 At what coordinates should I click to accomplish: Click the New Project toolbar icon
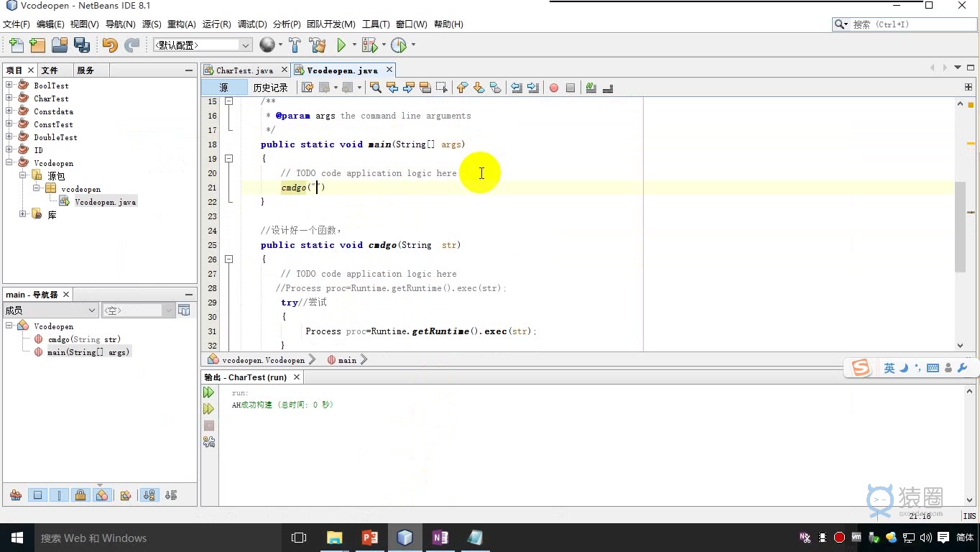pos(37,45)
